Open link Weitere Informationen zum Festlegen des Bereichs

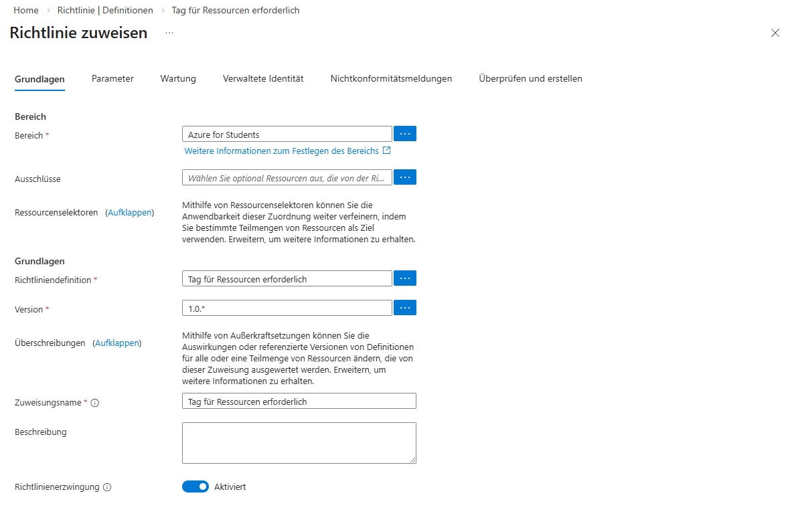pyautogui.click(x=282, y=151)
